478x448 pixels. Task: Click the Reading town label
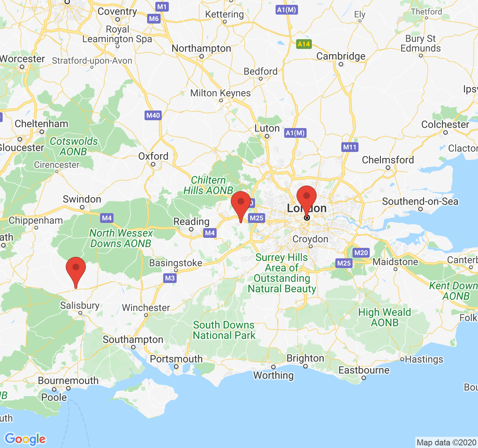(x=191, y=222)
